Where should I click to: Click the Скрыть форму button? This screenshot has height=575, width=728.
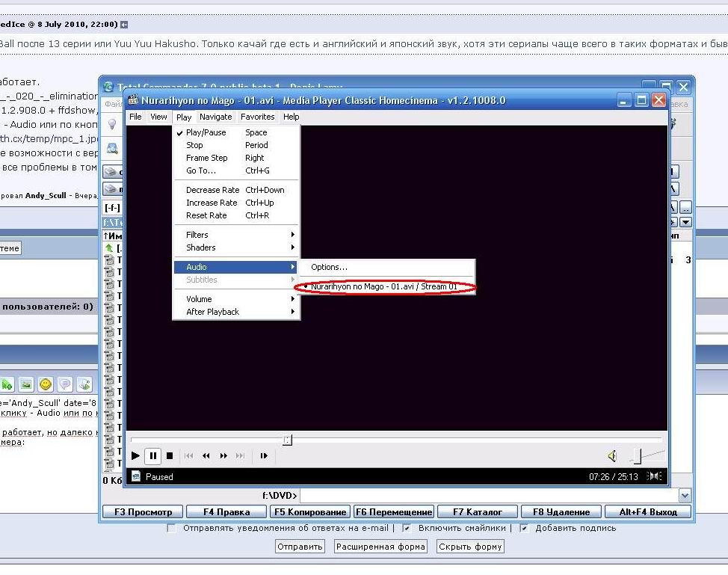470,547
